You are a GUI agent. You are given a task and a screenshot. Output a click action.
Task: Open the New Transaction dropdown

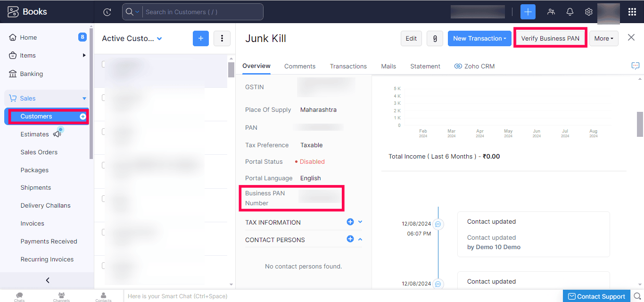click(479, 39)
